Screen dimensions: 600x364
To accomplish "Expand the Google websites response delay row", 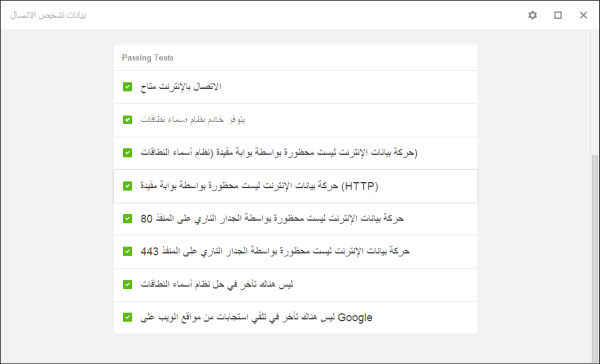I will [x=295, y=318].
